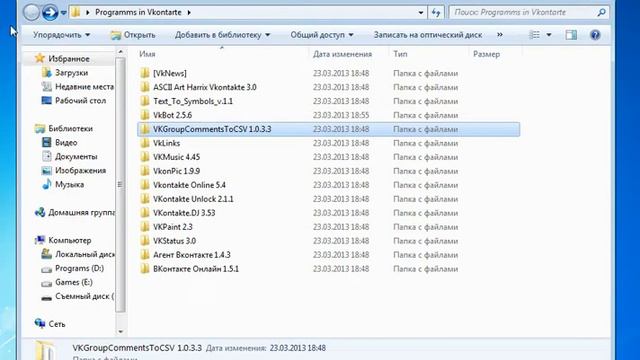The image size is (640, 360).
Task: Open Библиотеки in navigation pane
Action: pyautogui.click(x=70, y=129)
